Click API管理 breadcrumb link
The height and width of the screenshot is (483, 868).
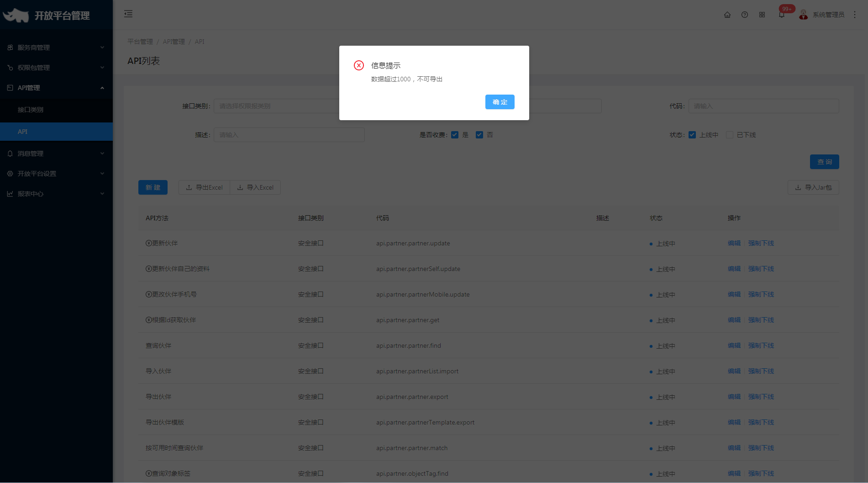174,42
